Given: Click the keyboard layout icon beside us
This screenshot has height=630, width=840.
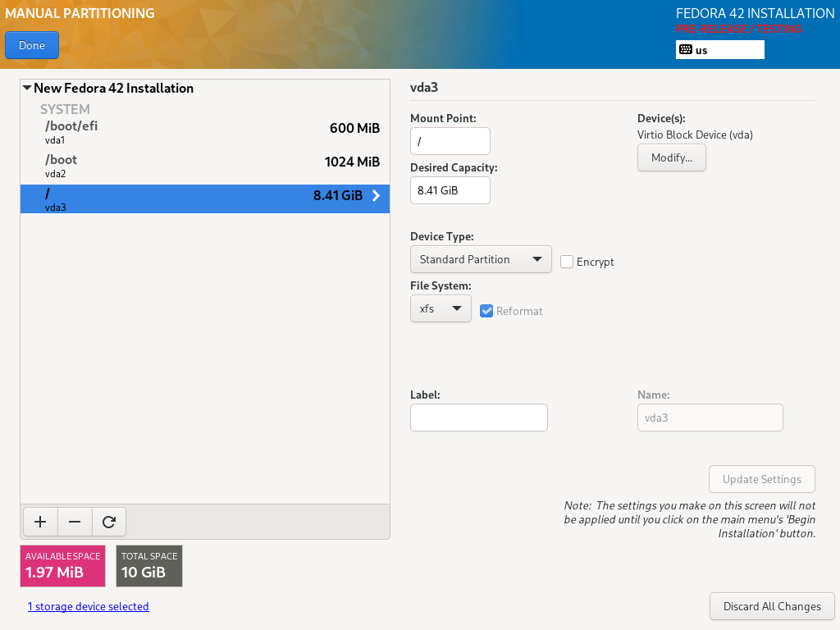Looking at the screenshot, I should (x=686, y=50).
